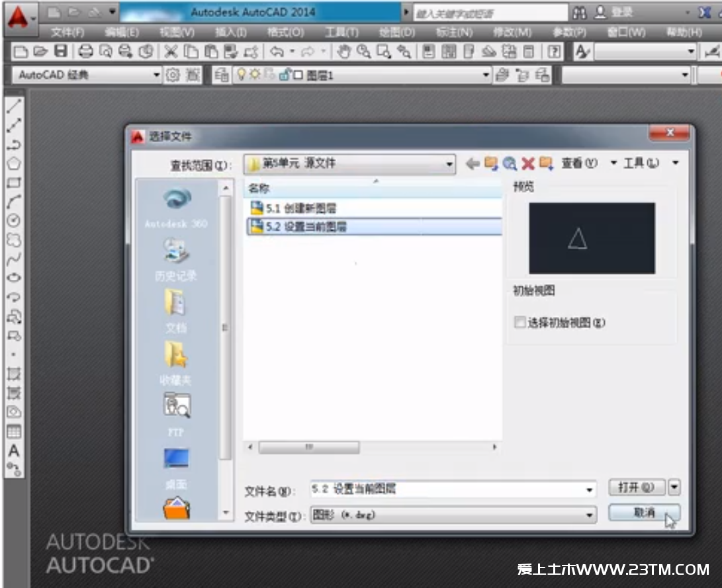Image resolution: width=722 pixels, height=588 pixels.
Task: Click the 取消 button
Action: pos(644,512)
